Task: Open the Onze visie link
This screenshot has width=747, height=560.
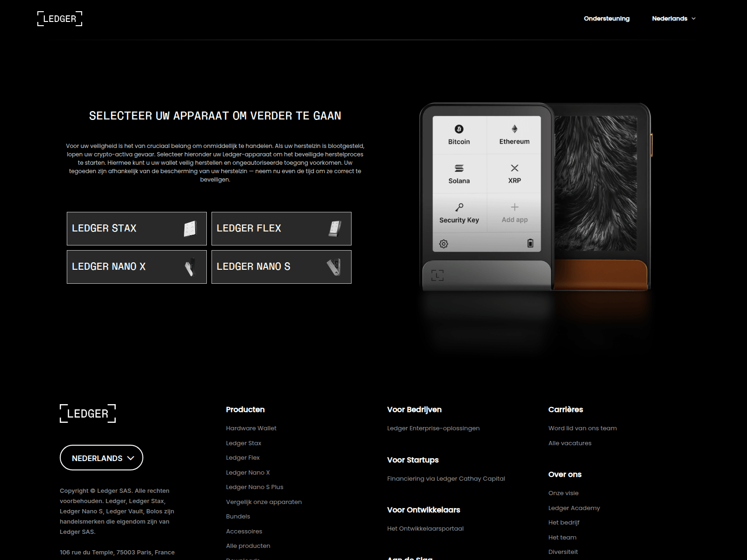Action: pyautogui.click(x=563, y=493)
